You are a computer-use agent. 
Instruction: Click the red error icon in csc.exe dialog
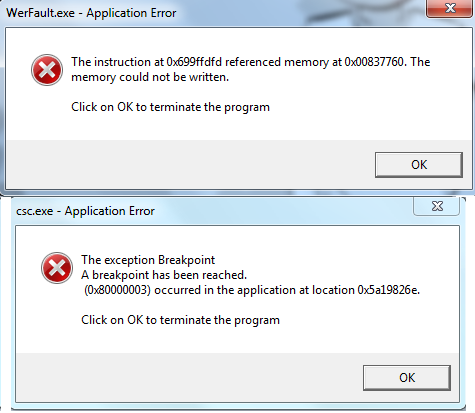coord(57,268)
